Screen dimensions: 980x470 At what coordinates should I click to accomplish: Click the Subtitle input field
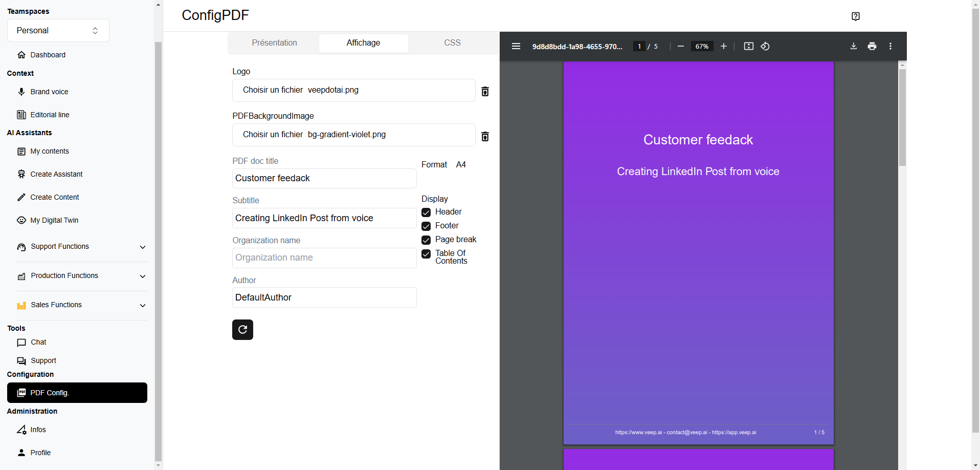coord(324,218)
